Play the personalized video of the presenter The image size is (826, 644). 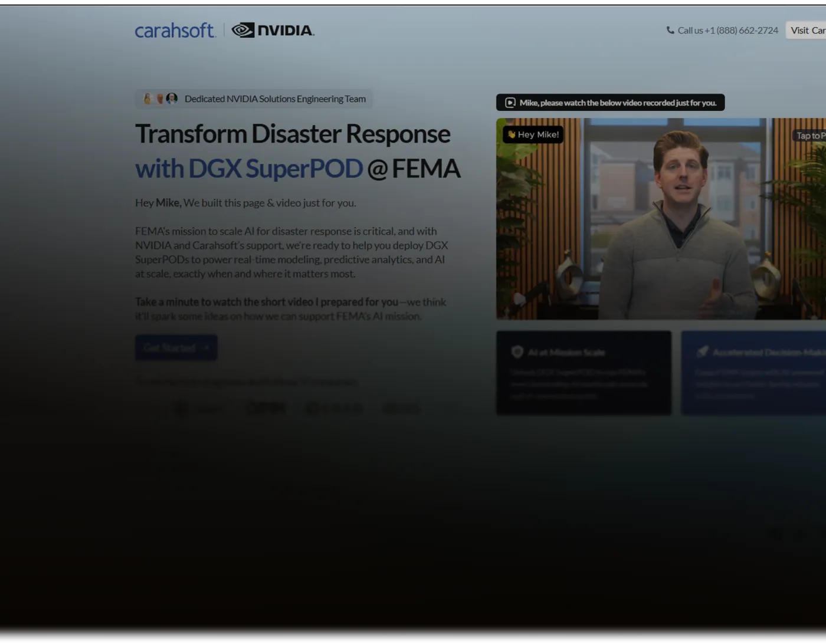pyautogui.click(x=661, y=219)
